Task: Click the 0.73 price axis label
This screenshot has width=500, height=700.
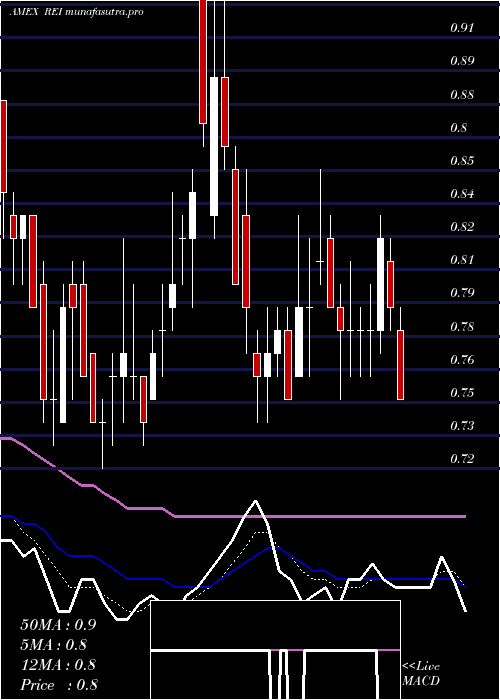Action: (462, 425)
